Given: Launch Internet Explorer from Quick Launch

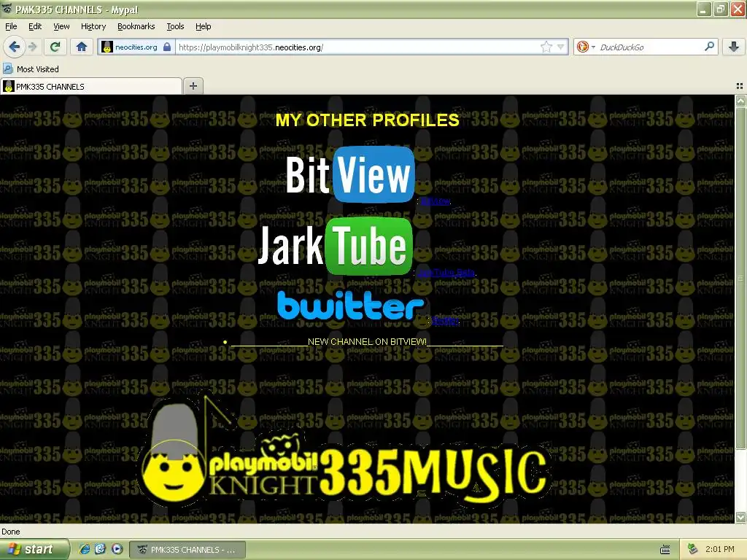Looking at the screenshot, I should 85,549.
